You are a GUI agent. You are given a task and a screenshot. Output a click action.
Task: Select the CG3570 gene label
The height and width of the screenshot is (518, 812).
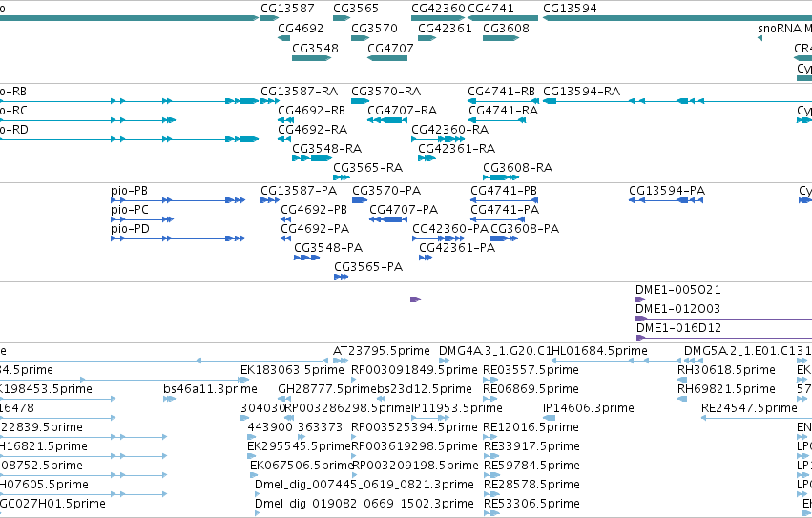374,28
